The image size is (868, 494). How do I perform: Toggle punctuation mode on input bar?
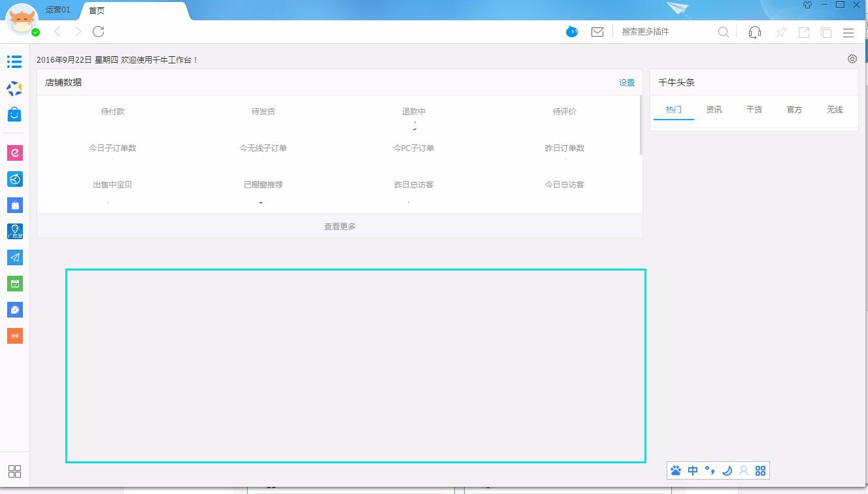pos(710,470)
